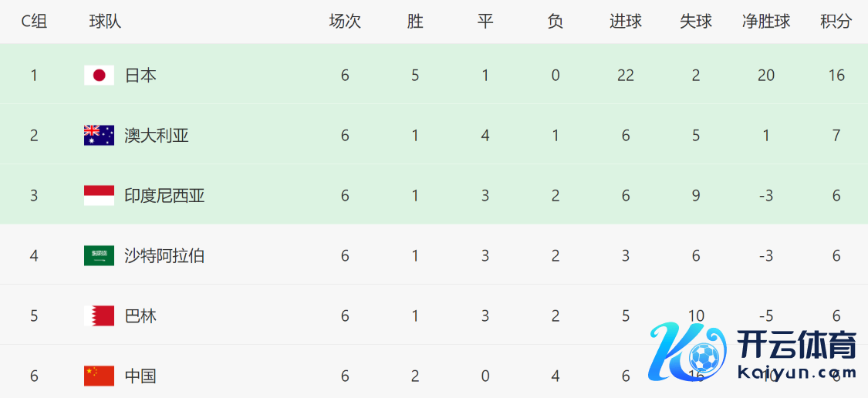This screenshot has width=868, height=398.
Task: Click the 失球 column header
Action: pos(695,22)
